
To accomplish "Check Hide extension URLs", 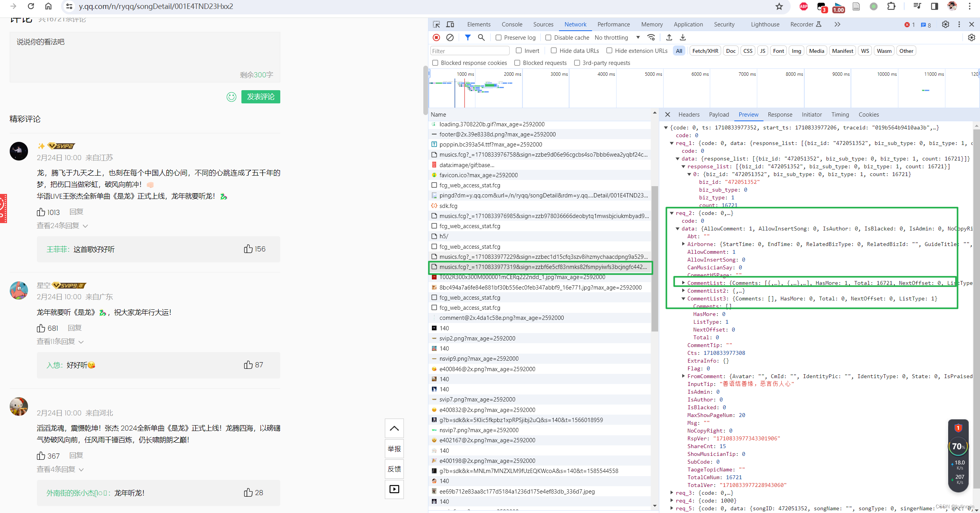I will [x=609, y=51].
